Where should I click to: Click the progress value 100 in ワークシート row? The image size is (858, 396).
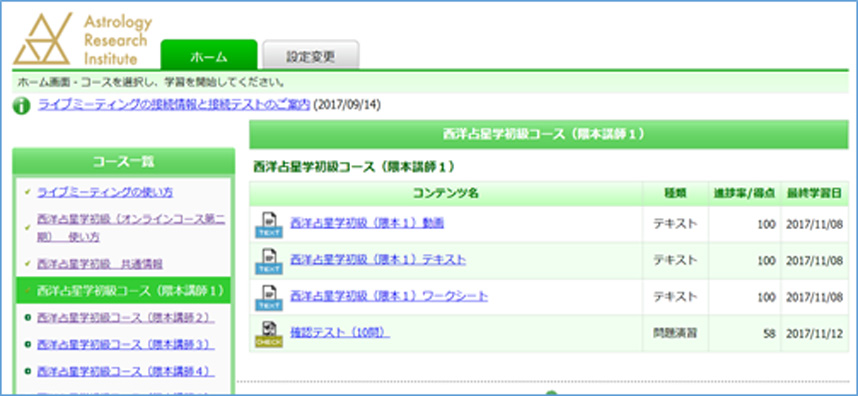click(x=767, y=298)
